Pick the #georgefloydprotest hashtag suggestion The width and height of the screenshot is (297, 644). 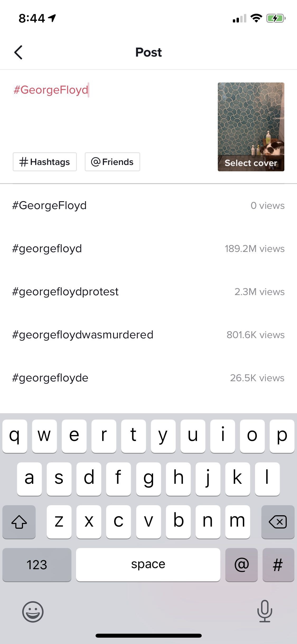148,292
